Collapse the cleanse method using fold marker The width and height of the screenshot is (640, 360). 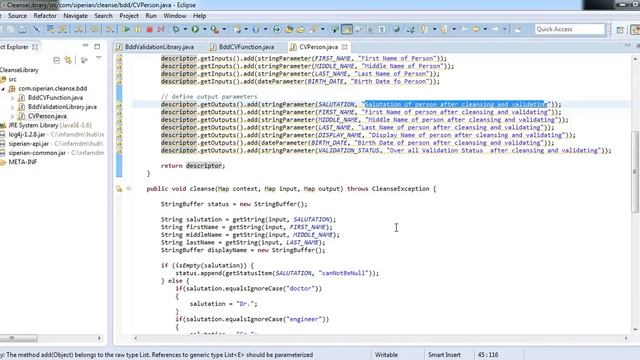(x=129, y=189)
